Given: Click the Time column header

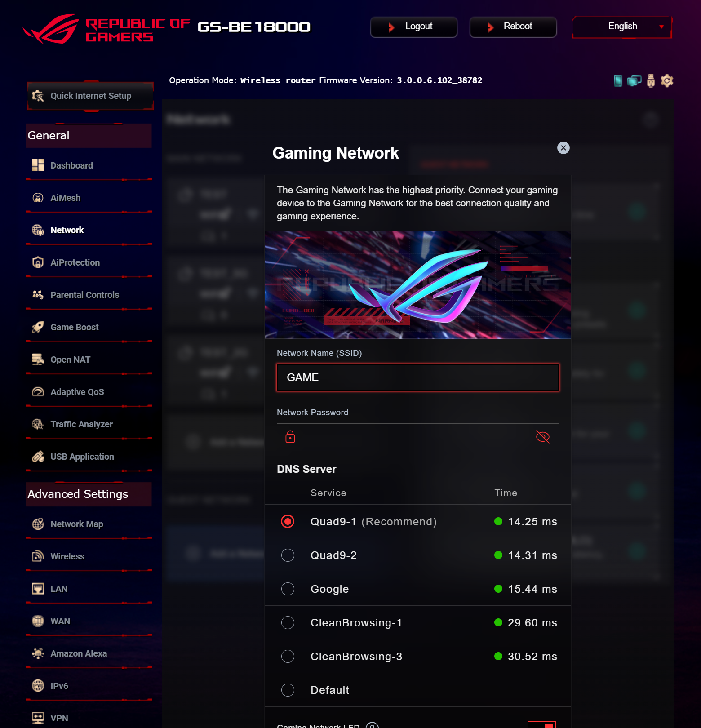Looking at the screenshot, I should [x=506, y=493].
